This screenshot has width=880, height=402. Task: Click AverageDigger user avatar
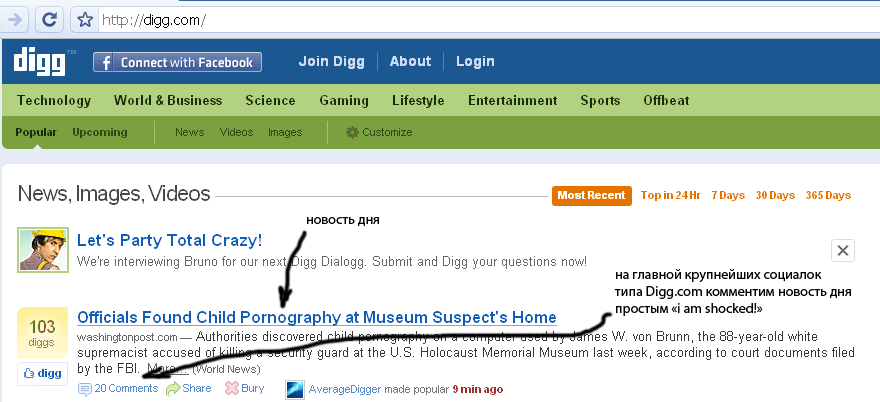click(x=294, y=389)
